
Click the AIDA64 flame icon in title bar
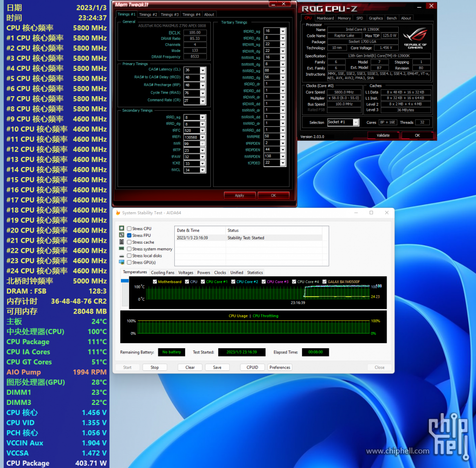point(118,213)
